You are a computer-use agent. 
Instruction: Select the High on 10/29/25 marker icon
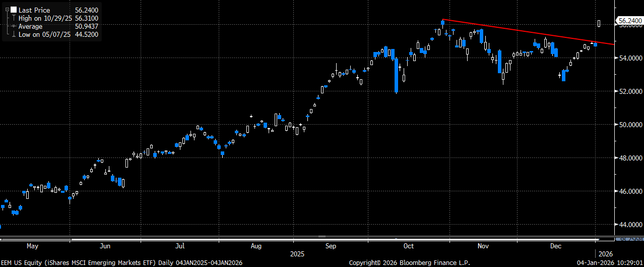(14, 18)
